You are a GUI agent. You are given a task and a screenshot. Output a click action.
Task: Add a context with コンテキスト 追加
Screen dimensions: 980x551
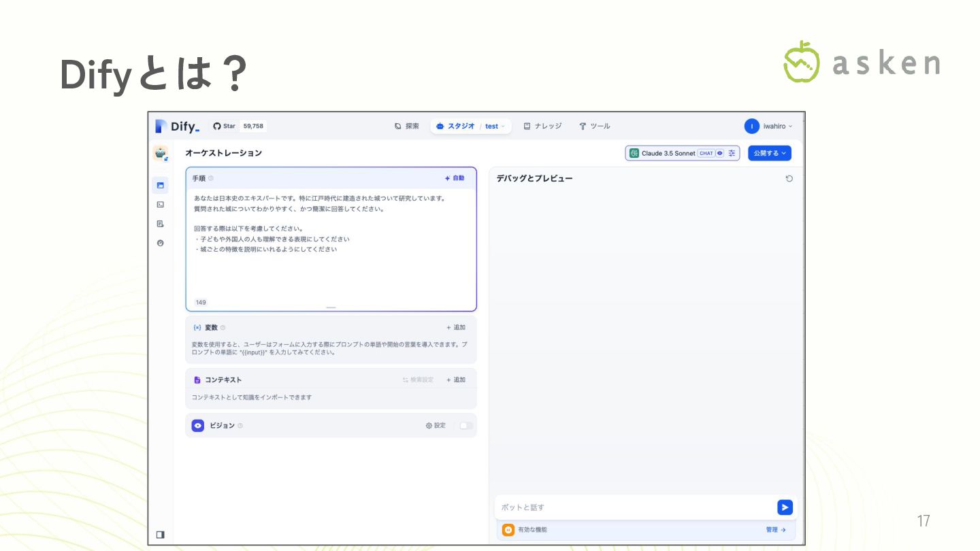pyautogui.click(x=456, y=380)
